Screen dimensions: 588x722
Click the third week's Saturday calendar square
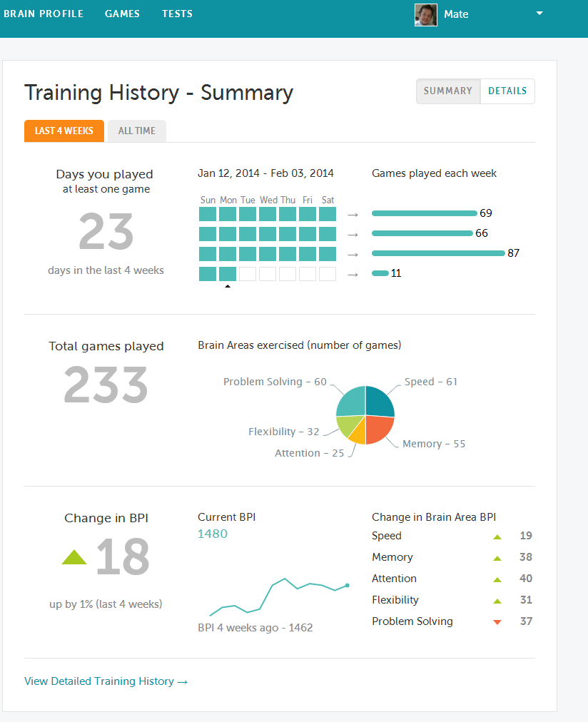[328, 254]
